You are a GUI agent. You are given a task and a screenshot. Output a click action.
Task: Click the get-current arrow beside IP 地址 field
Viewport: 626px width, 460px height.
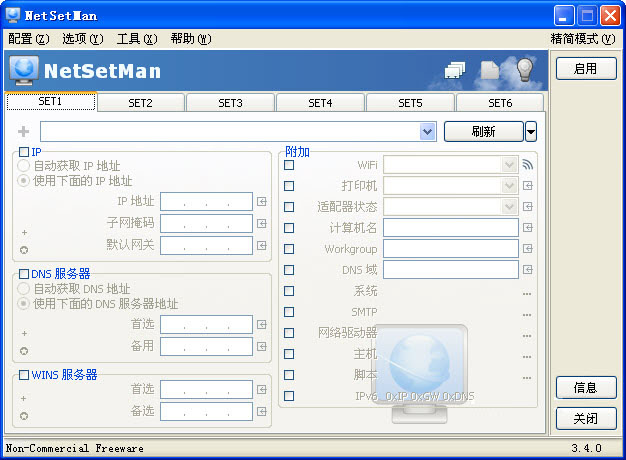(x=261, y=202)
